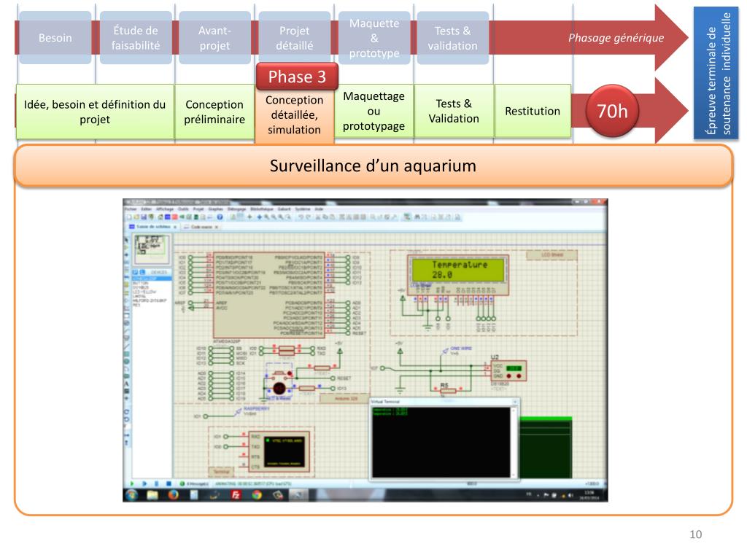Click the Projet détaillé box
The image size is (747, 560).
[295, 38]
